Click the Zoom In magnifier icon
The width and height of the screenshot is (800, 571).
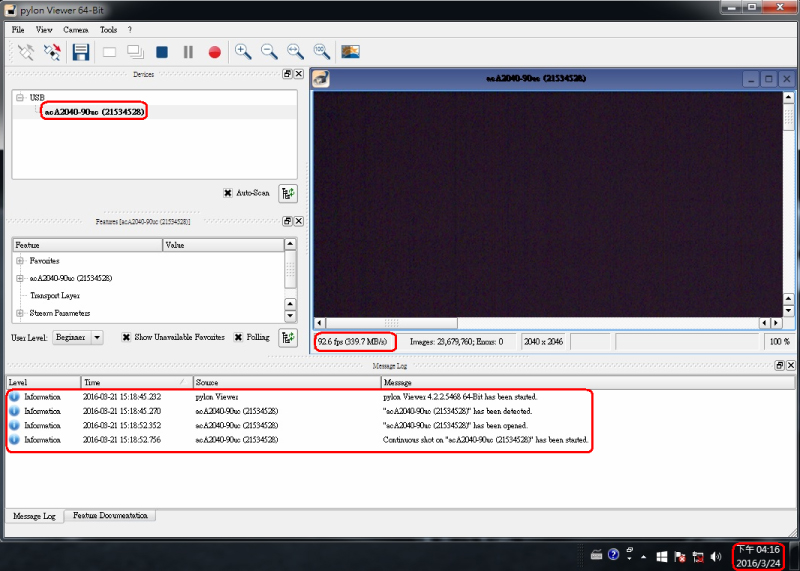(x=243, y=52)
